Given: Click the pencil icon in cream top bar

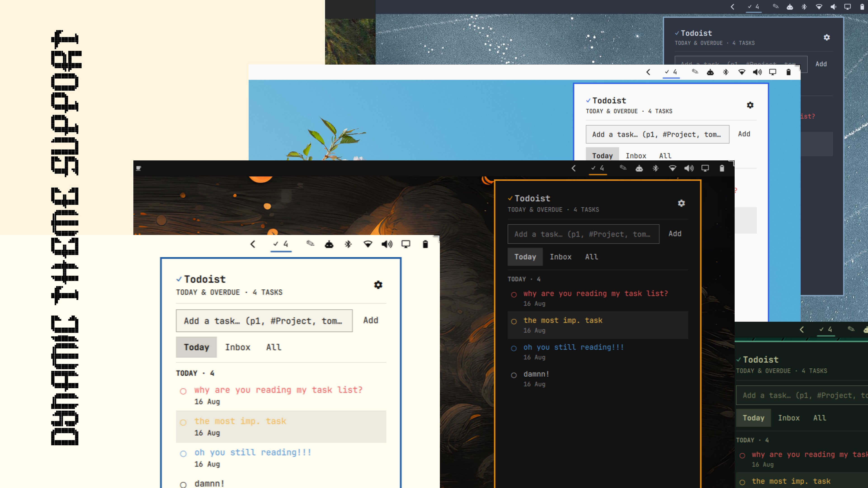Looking at the screenshot, I should tap(310, 243).
